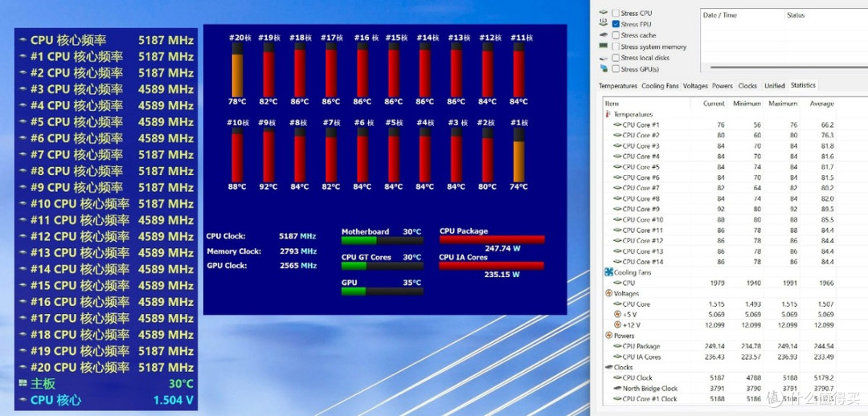Click the CPU Package red power bar
Viewport: 868px width, 416px height.
(x=492, y=239)
